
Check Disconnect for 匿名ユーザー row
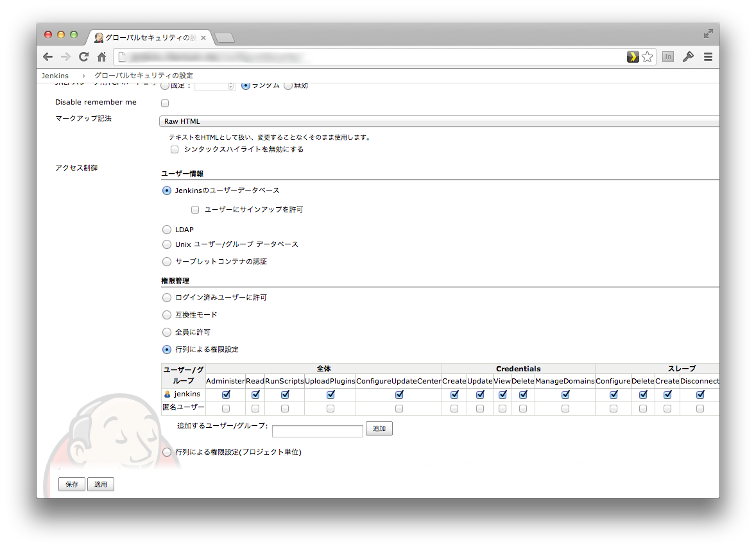click(700, 409)
